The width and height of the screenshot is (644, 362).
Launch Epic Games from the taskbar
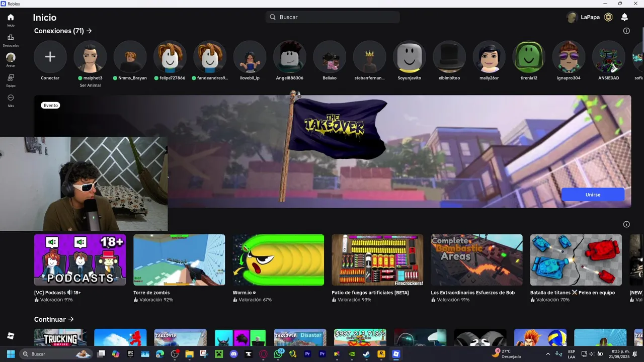coord(130,354)
